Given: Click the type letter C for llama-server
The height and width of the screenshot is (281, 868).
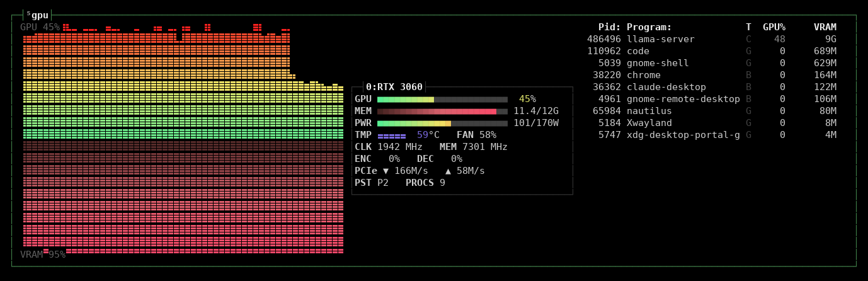Looking at the screenshot, I should pos(748,39).
